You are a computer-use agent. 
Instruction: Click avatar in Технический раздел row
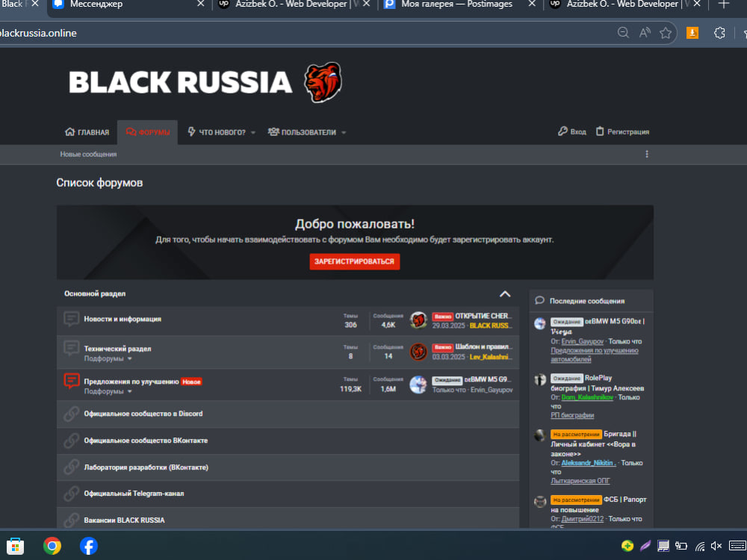point(418,352)
